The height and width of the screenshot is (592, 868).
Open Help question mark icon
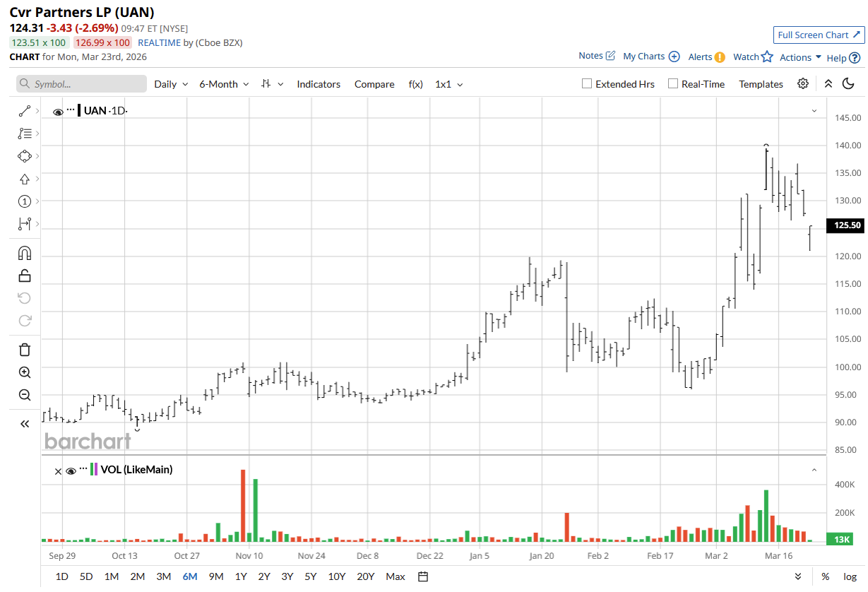(855, 58)
